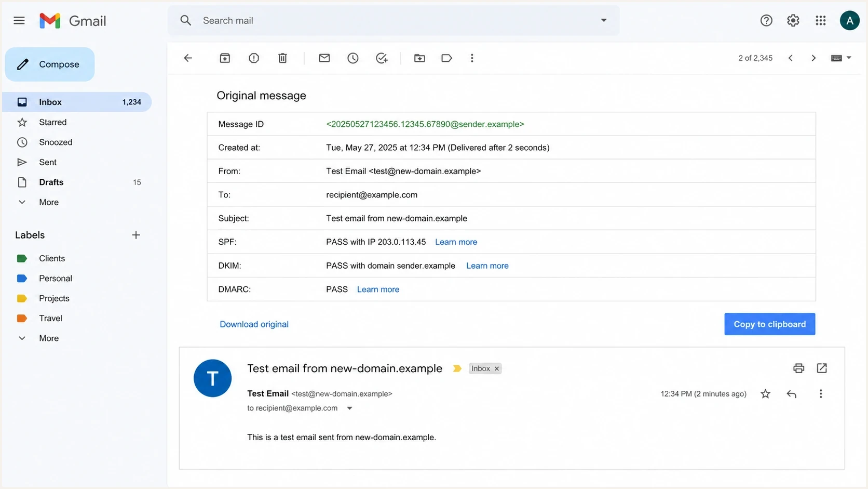Screen dimensions: 868x489
Task: Open the Support help icon
Action: click(766, 20)
